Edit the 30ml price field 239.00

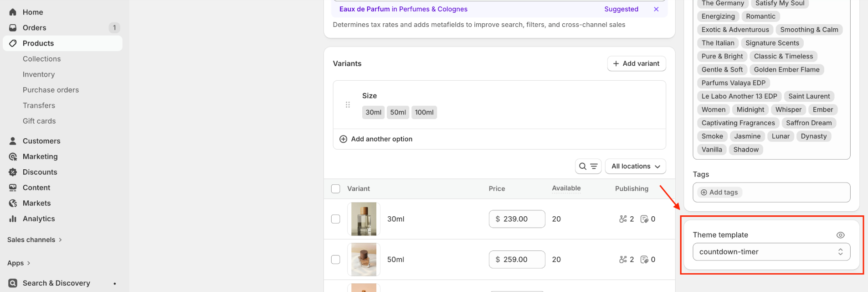[517, 219]
